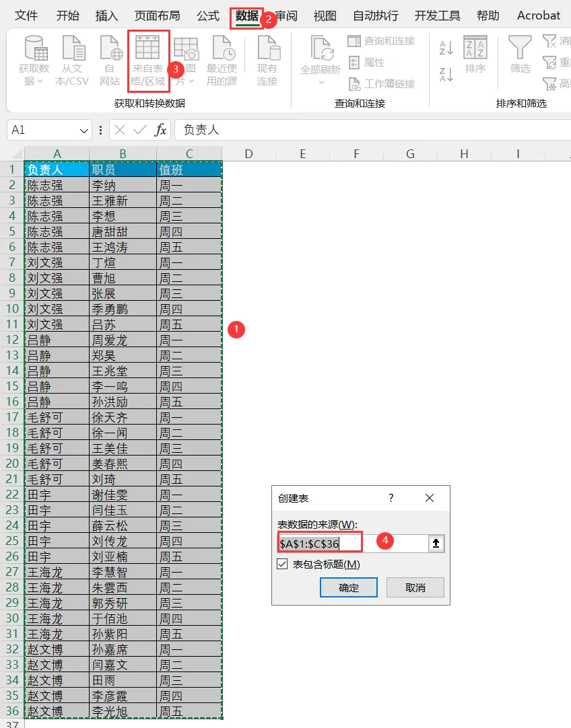
Task: Open the 文件 tab
Action: [x=26, y=15]
